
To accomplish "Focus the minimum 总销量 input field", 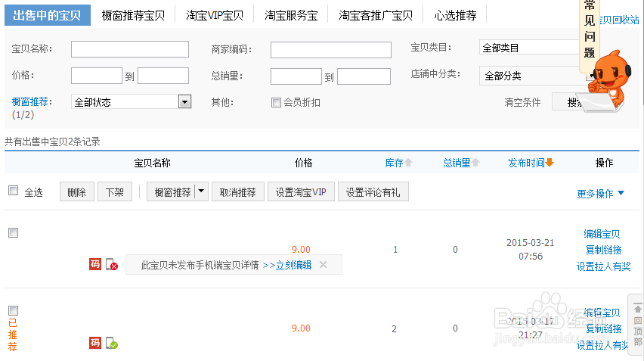I will tap(296, 76).
